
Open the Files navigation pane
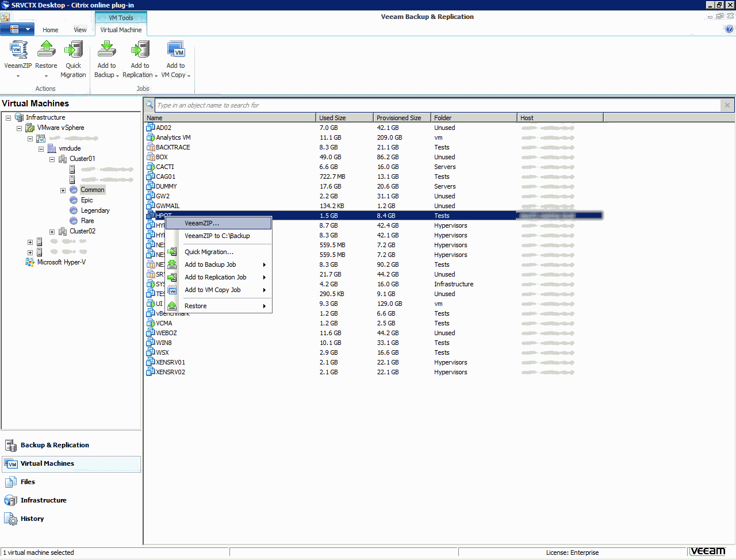71,482
